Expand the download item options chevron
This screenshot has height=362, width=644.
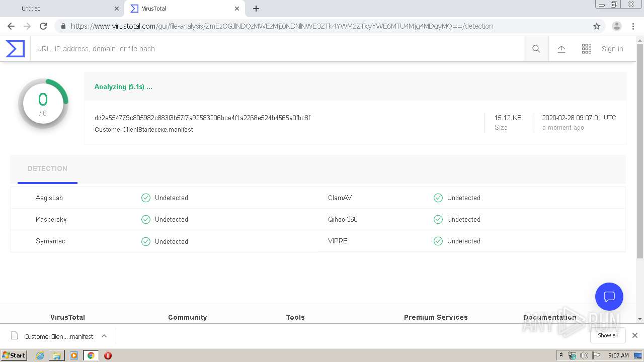coord(104,336)
